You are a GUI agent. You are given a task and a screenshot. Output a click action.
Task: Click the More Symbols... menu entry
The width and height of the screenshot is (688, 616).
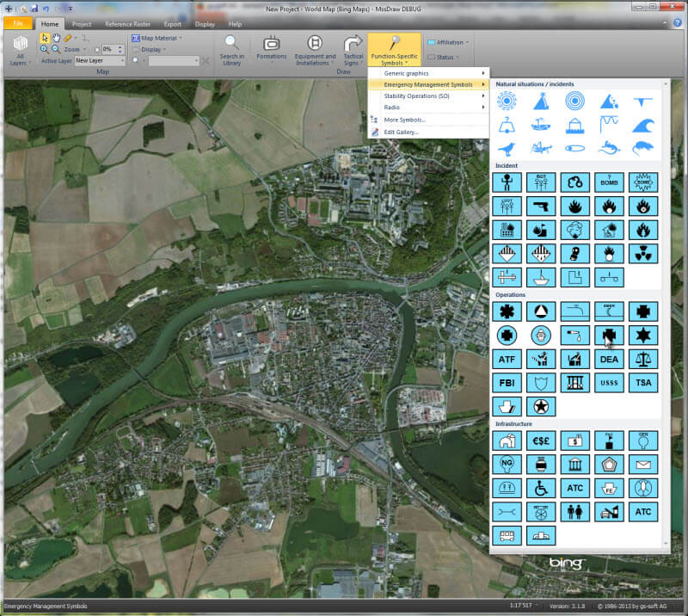(x=428, y=120)
